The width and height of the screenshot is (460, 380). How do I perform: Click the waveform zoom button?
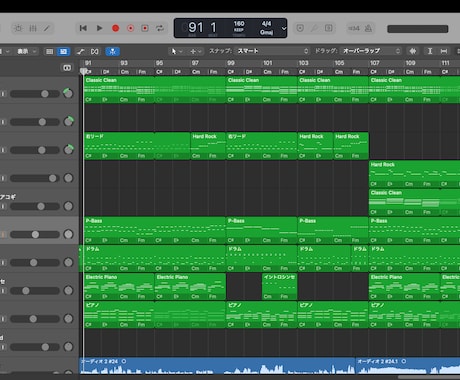(x=413, y=51)
